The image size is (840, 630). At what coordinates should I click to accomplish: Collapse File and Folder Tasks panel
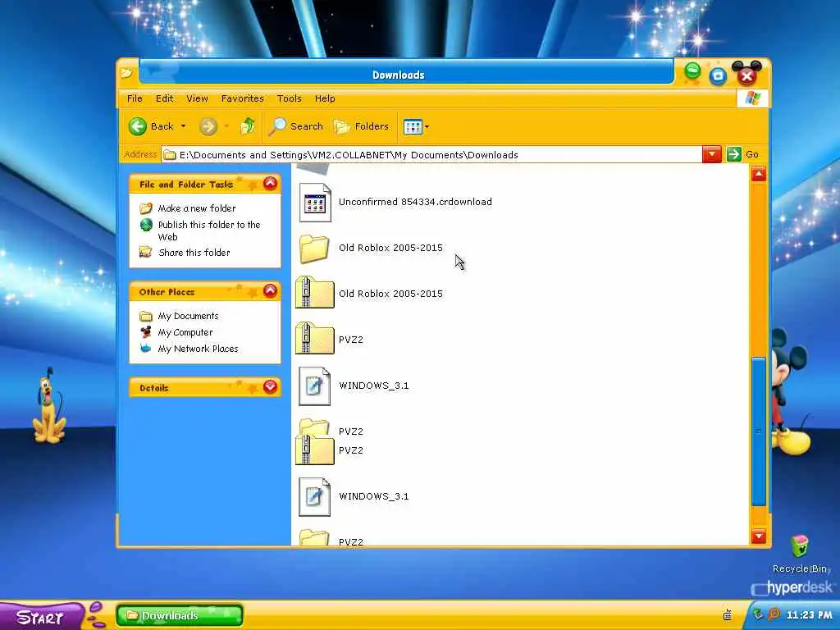coord(271,184)
